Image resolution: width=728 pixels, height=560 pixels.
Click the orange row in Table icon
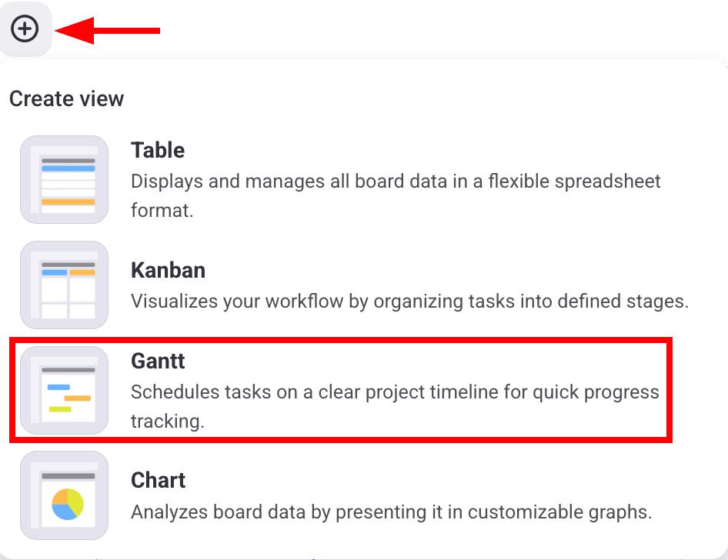tap(68, 202)
